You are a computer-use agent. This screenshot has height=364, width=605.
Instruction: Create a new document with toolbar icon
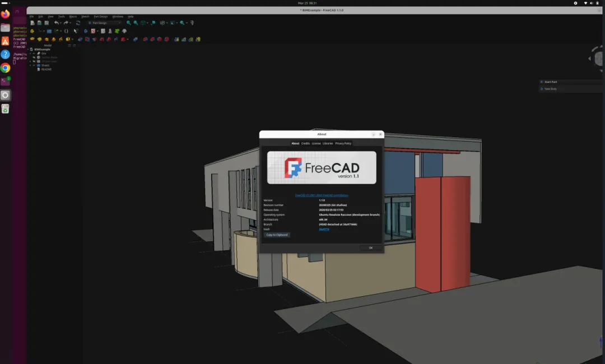pos(32,23)
